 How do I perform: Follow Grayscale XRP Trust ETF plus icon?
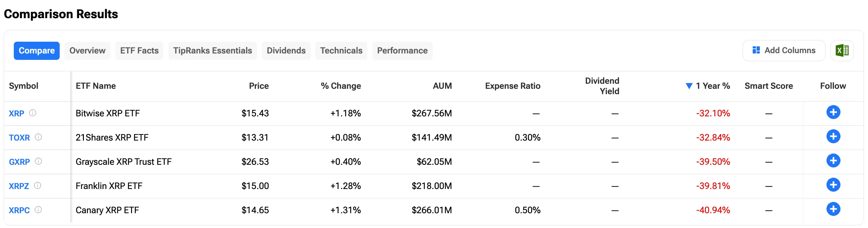tap(833, 161)
